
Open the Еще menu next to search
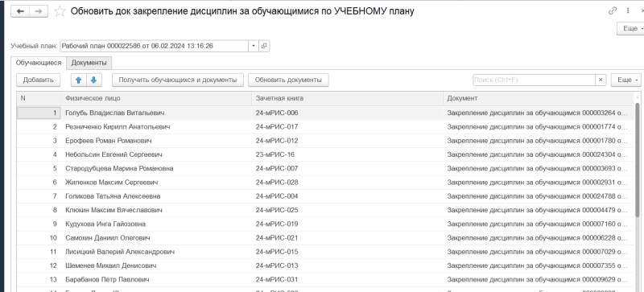[625, 80]
